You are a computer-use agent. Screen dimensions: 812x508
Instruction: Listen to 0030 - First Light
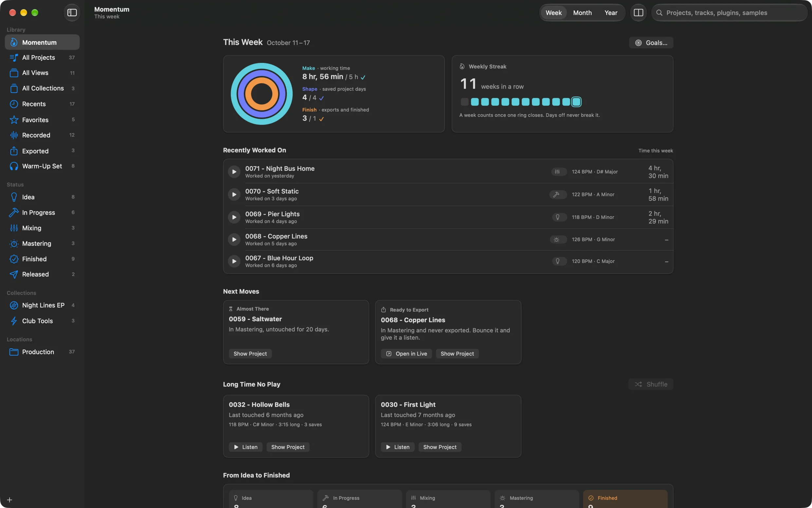397,447
